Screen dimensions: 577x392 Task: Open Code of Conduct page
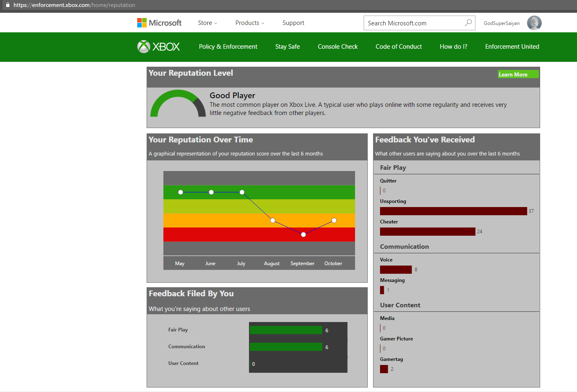(x=399, y=47)
